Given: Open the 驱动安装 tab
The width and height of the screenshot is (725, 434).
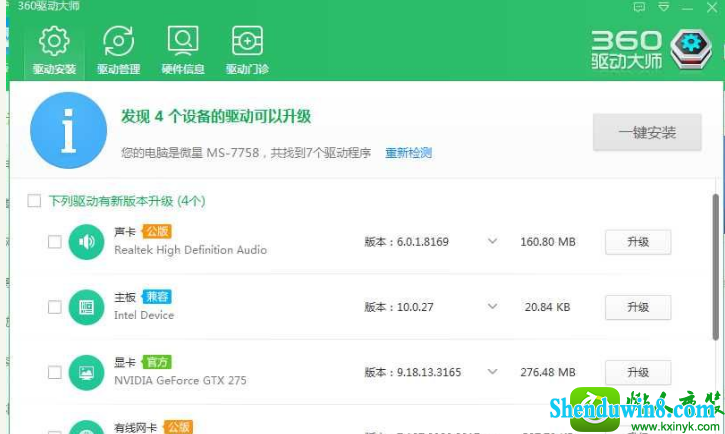Looking at the screenshot, I should pos(54,51).
